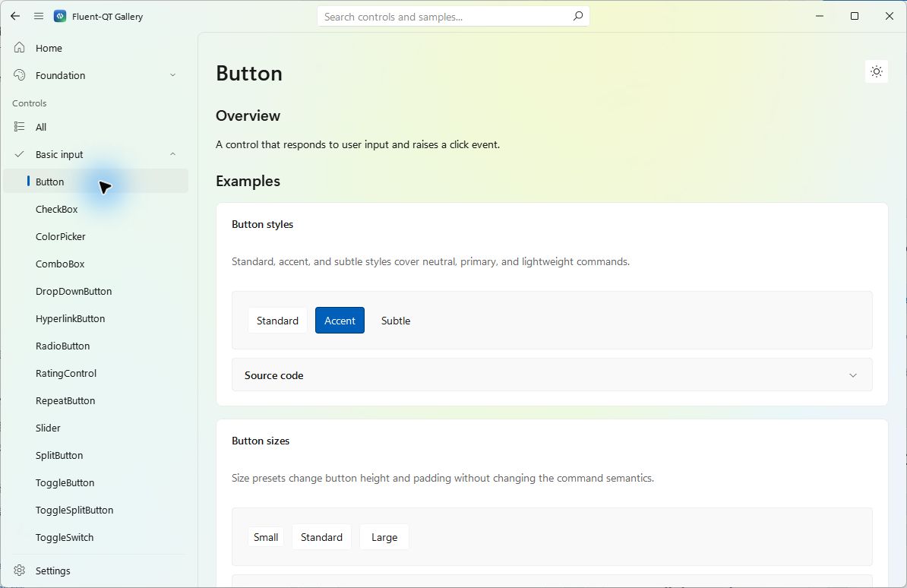Open the Slider page
Image resolution: width=907 pixels, height=588 pixels.
click(x=48, y=428)
